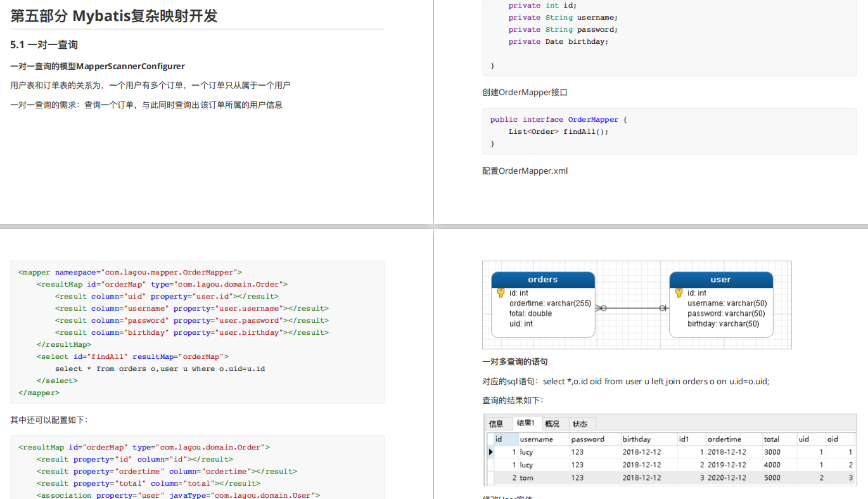Switch to the 结果1 tab

click(525, 423)
